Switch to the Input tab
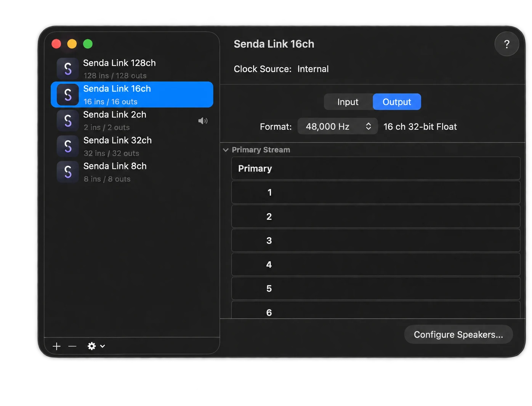 (348, 102)
